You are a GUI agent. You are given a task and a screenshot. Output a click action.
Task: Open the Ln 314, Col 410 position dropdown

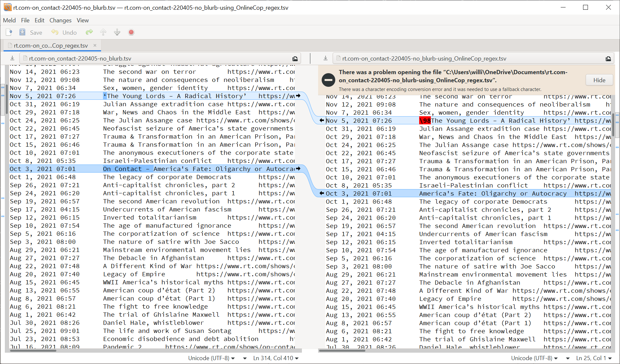coord(276,358)
